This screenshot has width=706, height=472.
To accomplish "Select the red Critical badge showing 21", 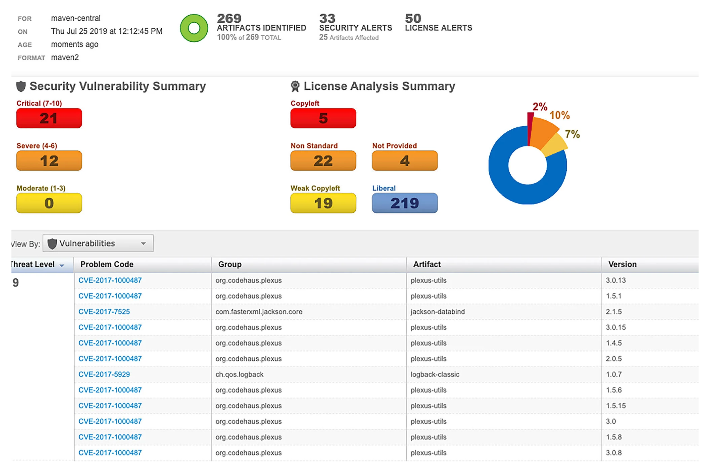I will (49, 118).
